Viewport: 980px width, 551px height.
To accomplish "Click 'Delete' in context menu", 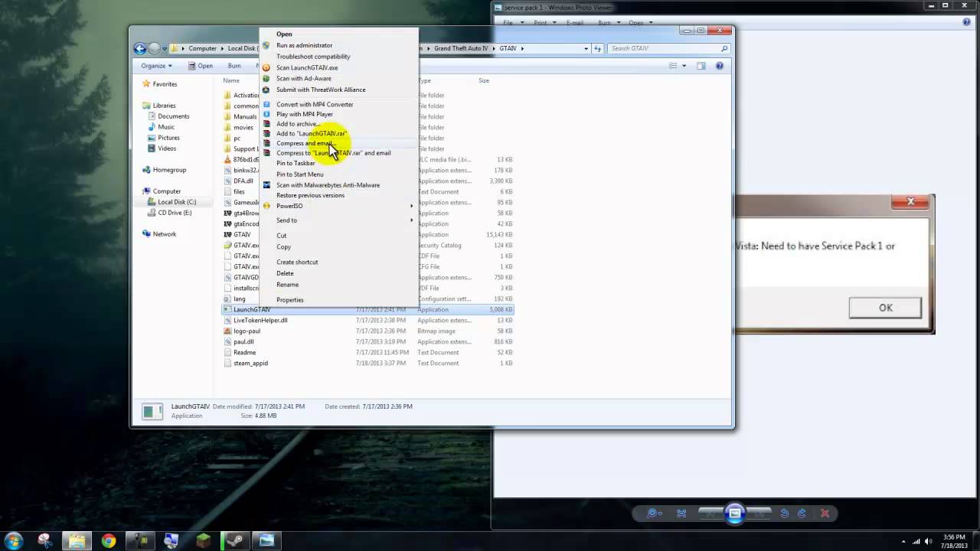I will pos(285,273).
